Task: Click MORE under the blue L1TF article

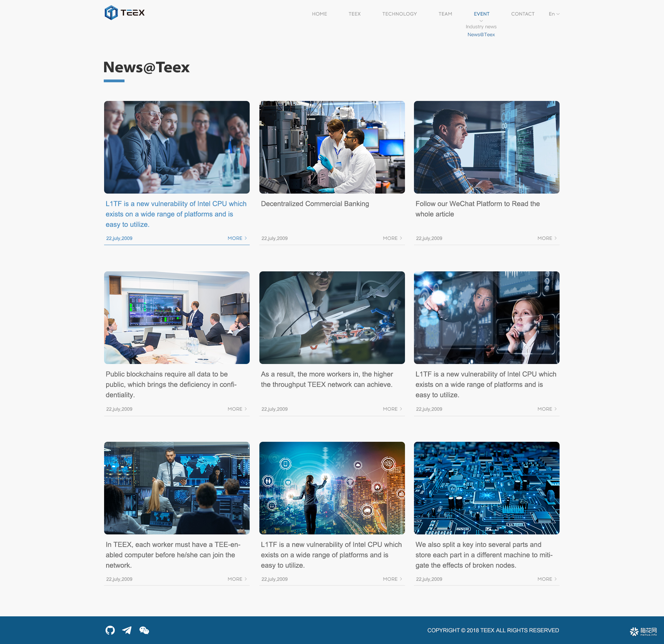Action: [x=237, y=238]
